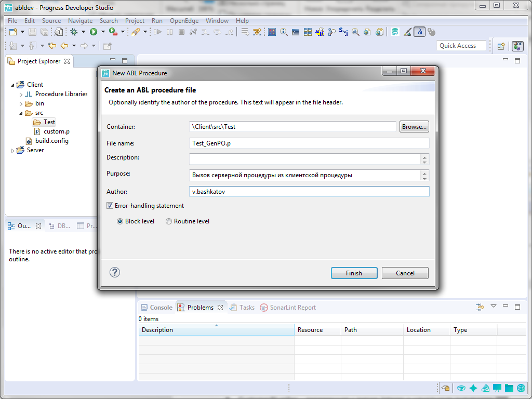Click the Purpose field scroll-up arrow
532x399 pixels.
point(424,173)
